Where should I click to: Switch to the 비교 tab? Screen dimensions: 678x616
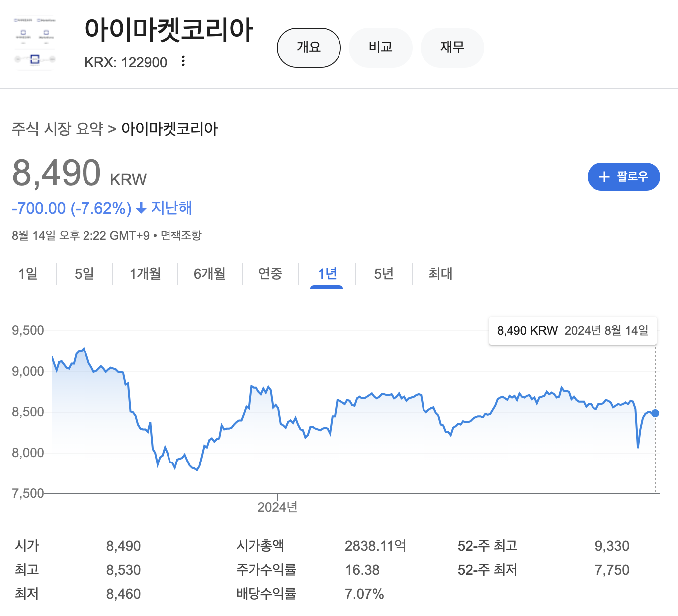[381, 48]
